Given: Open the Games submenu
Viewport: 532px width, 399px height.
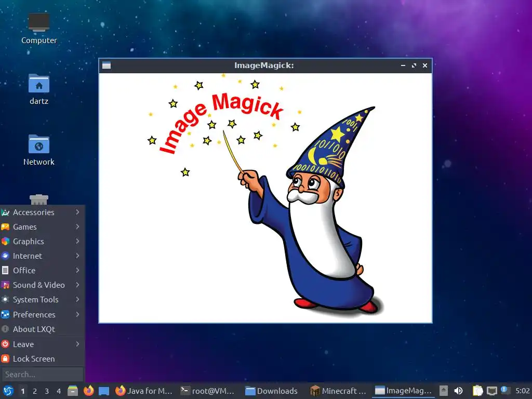Looking at the screenshot, I should coord(42,227).
